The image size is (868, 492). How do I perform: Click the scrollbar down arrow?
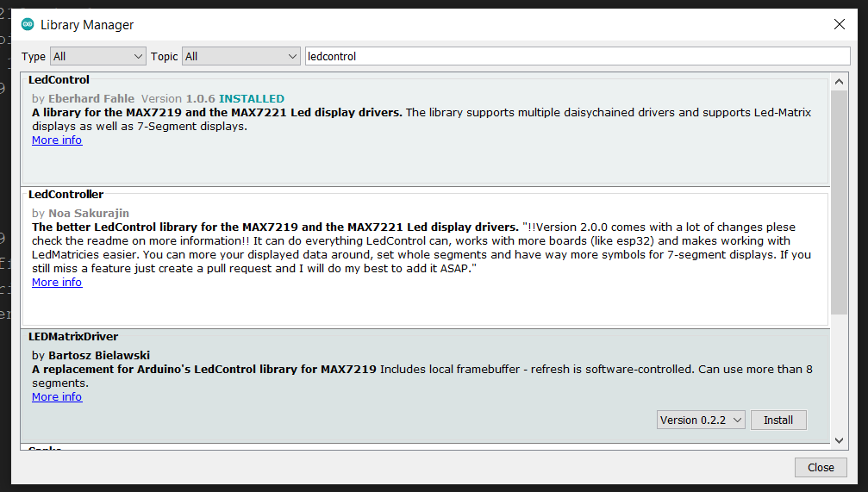840,440
